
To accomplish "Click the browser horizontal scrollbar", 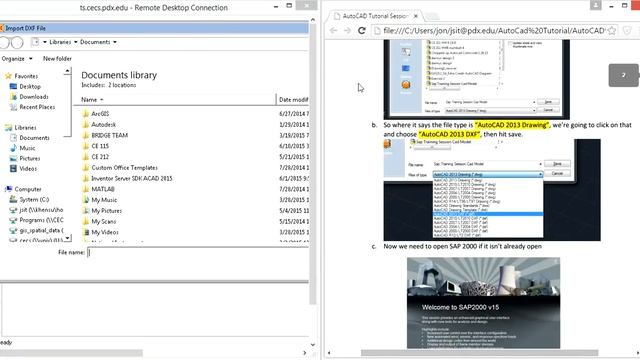I will coord(480,353).
